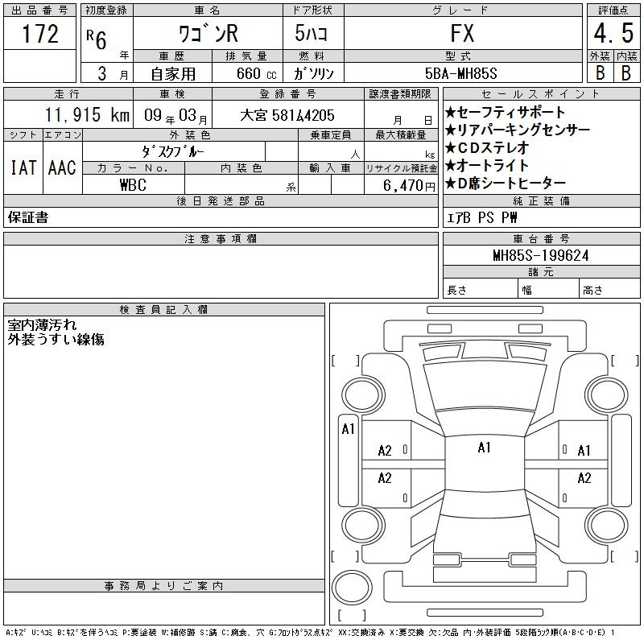Select the mileage 11,915 km
The height and width of the screenshot is (644, 644).
pos(87,115)
